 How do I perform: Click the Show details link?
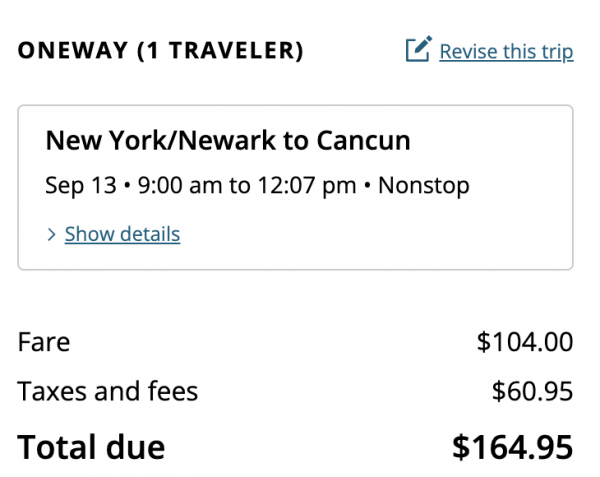pos(122,235)
